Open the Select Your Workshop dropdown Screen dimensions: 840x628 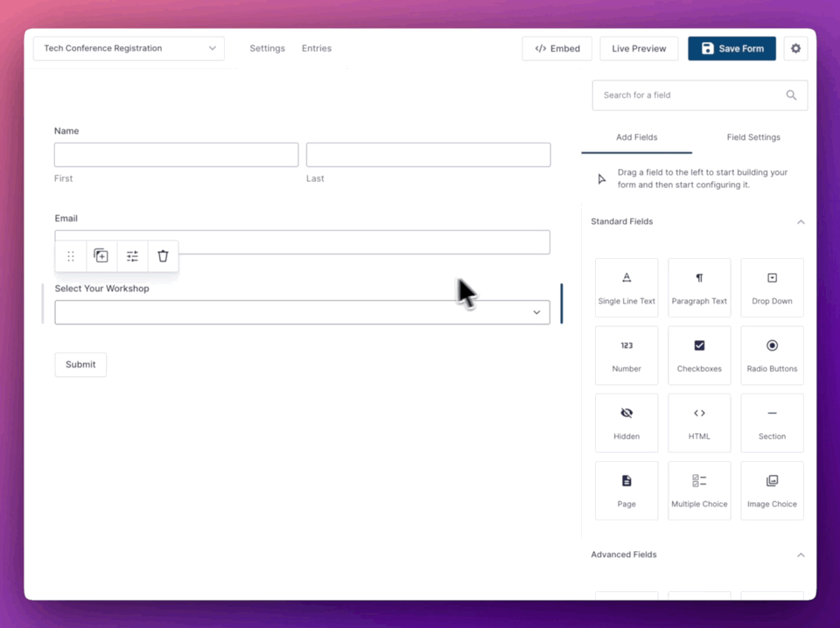point(302,312)
